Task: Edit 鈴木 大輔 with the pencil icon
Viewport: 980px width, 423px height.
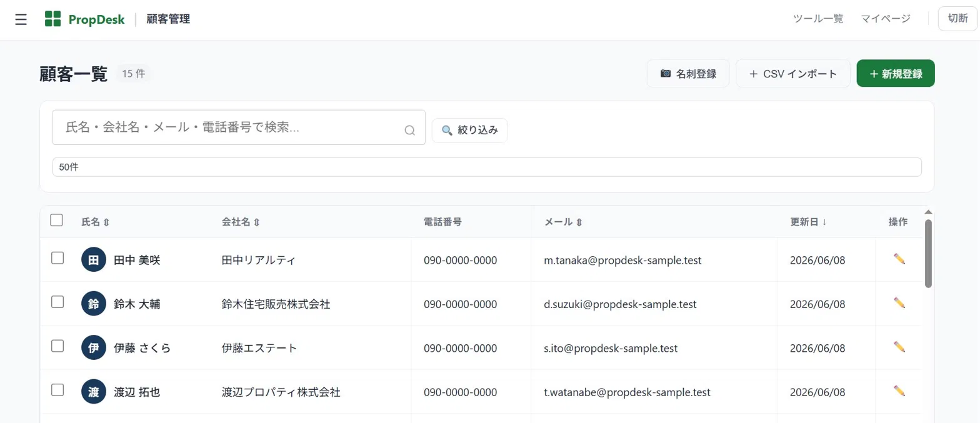Action: (899, 303)
